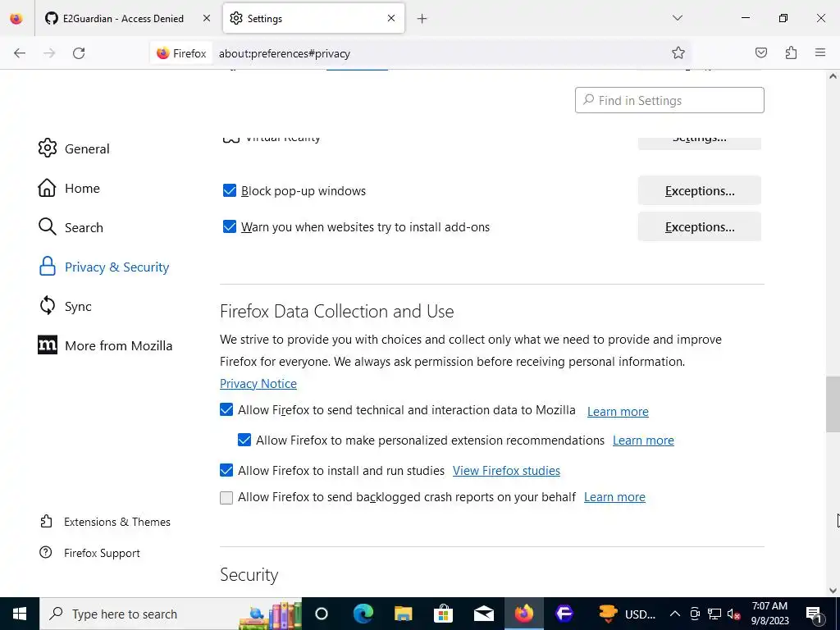Bookmark this page with the star icon

point(678,52)
